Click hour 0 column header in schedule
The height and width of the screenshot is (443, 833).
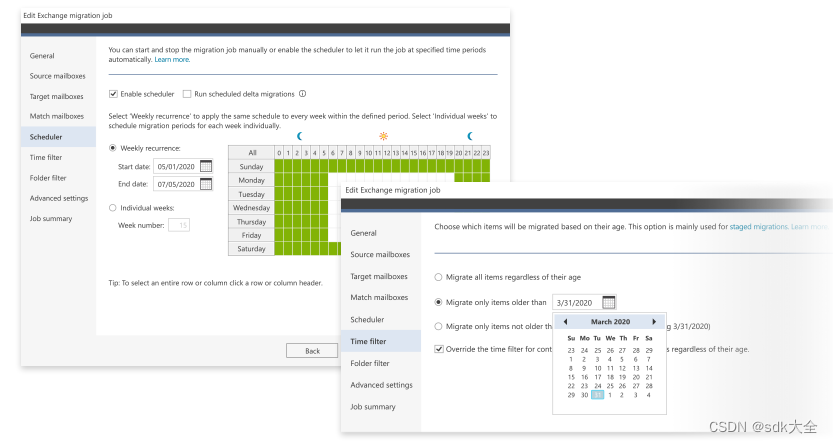279,152
